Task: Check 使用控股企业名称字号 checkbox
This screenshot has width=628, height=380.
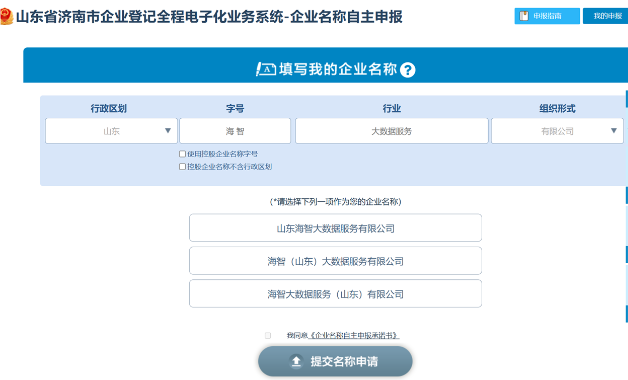Action: coord(182,154)
